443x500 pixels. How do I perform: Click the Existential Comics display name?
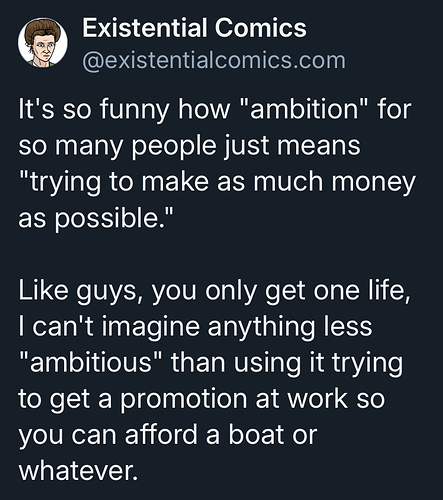[194, 28]
